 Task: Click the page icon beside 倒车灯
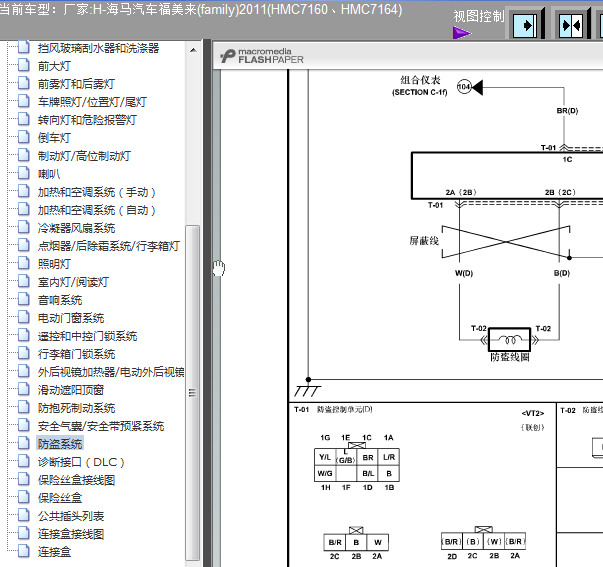click(x=23, y=137)
